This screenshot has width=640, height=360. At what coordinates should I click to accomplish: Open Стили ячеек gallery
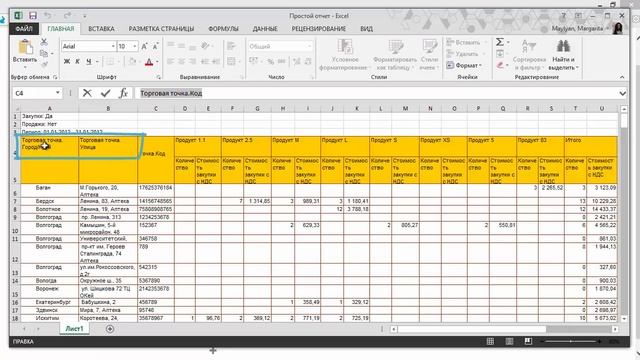point(429,55)
